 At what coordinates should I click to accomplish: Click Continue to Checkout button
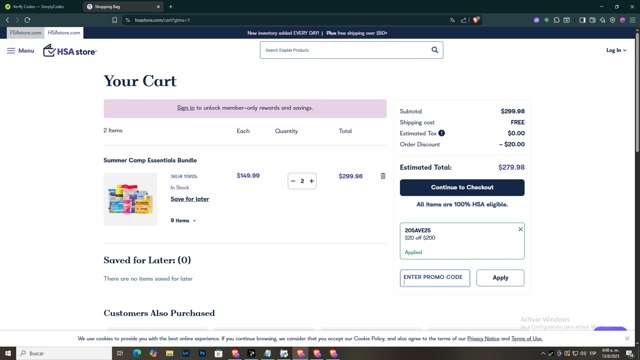[462, 187]
